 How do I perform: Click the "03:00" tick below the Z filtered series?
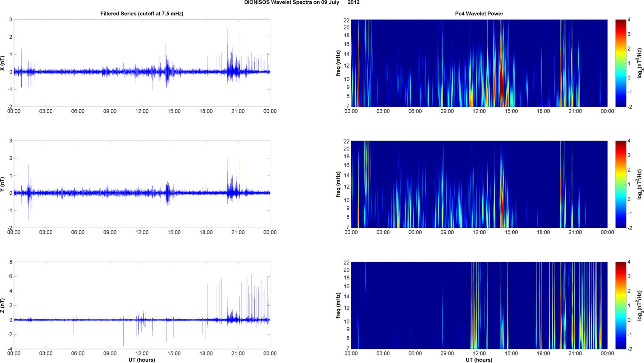[46, 354]
